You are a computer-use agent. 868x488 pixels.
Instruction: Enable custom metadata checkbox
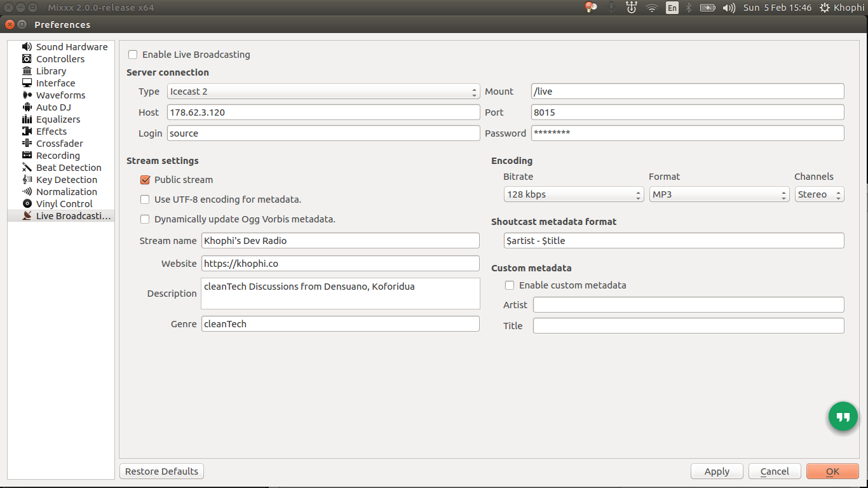tap(510, 285)
